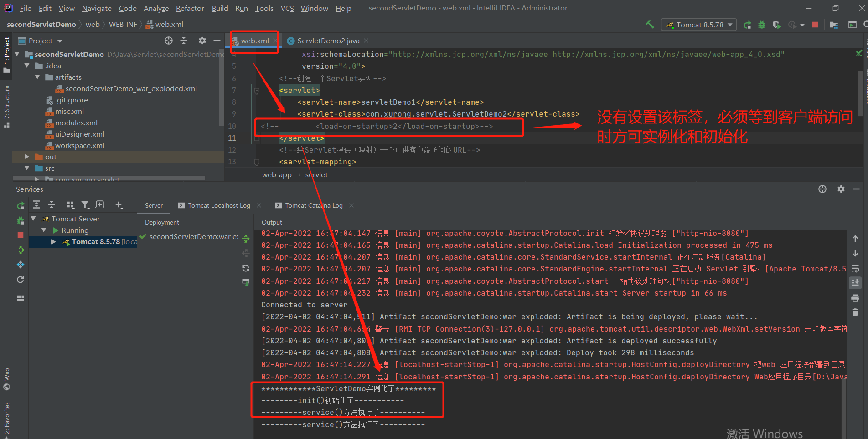The width and height of the screenshot is (868, 439).
Task: Select the servlet XML breadcrumb below editor
Action: 316,174
